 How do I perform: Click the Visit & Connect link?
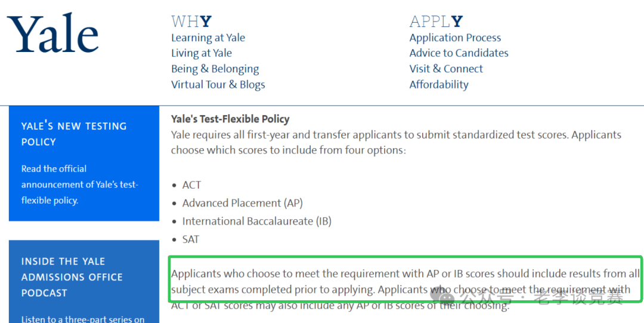pos(446,69)
